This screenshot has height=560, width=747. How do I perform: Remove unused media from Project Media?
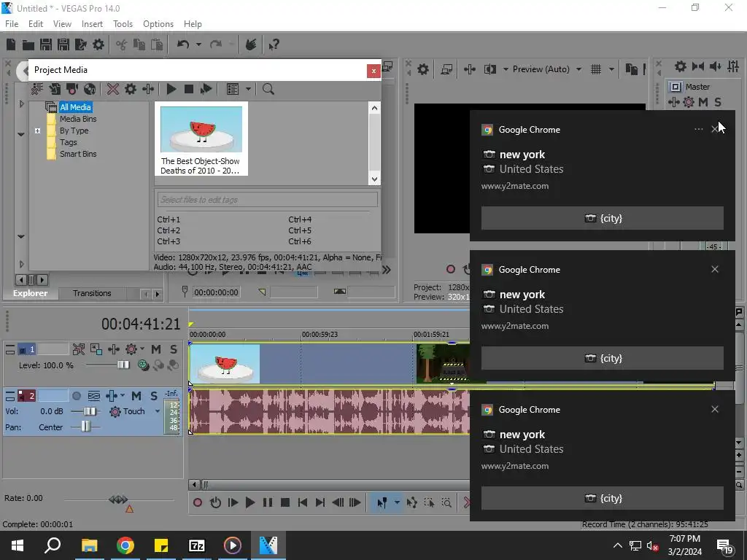coord(36,89)
